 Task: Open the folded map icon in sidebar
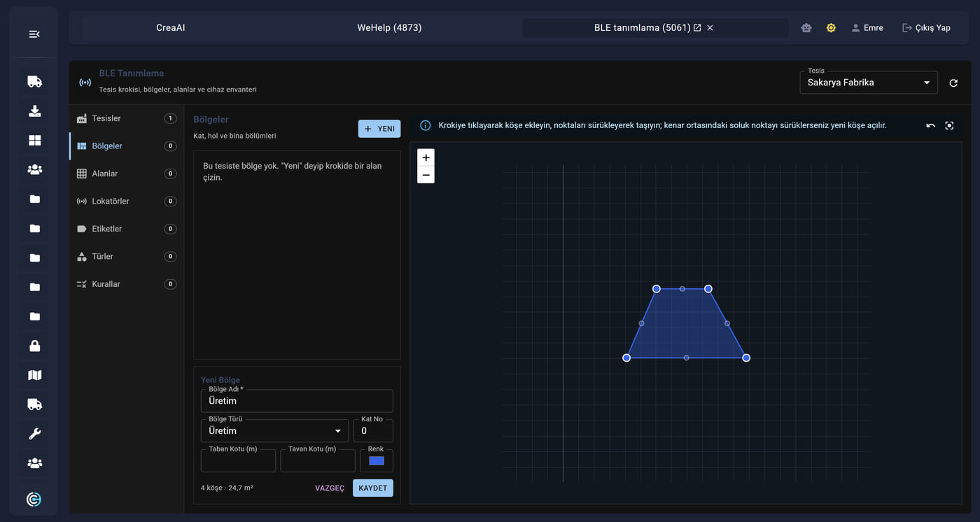34,375
